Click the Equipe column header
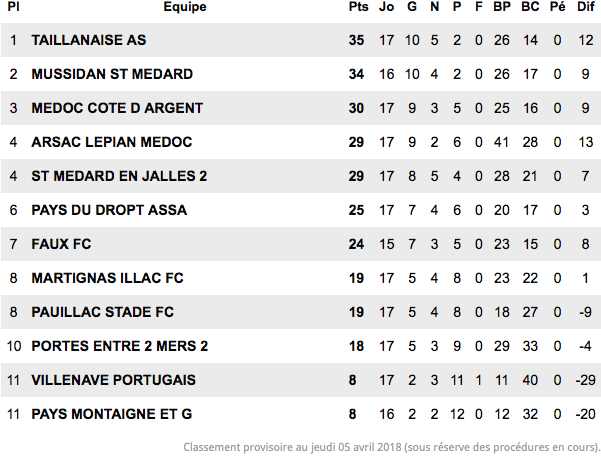This screenshot has width=601, height=458. coord(185,7)
